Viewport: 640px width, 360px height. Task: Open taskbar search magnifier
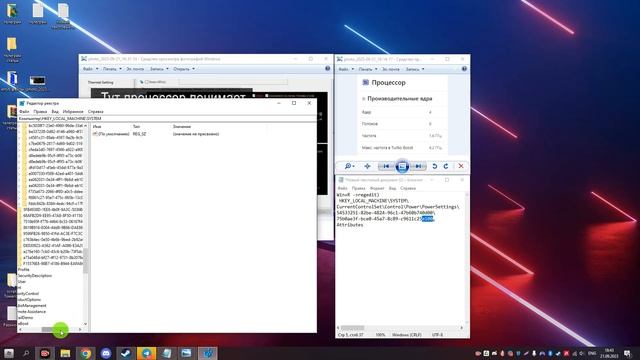[x=26, y=353]
